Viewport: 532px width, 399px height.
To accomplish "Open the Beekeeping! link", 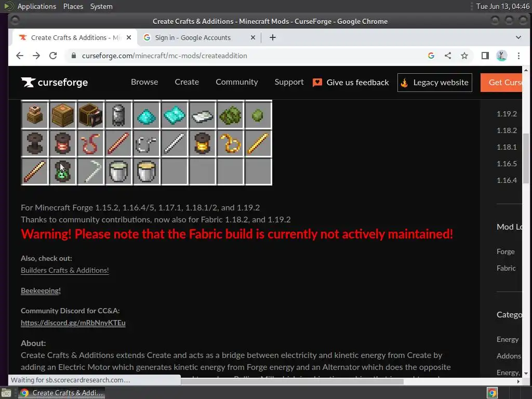I will tap(41, 290).
